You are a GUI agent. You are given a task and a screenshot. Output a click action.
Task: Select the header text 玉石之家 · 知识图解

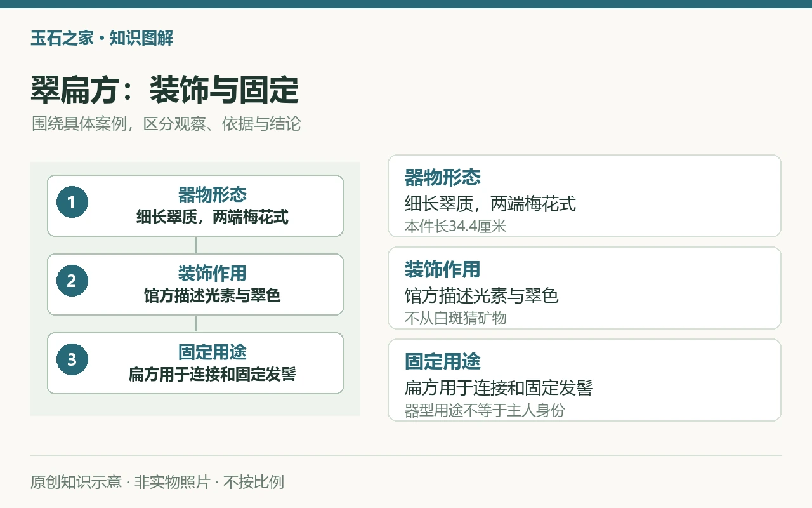(x=101, y=38)
